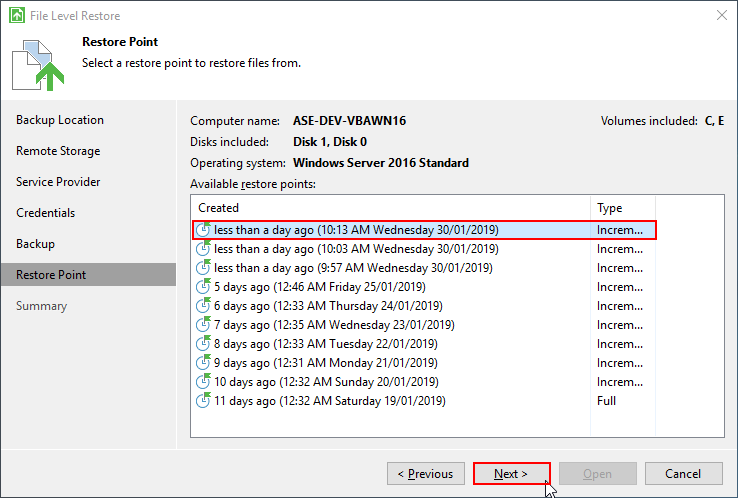Open the Backup Location step
Image resolution: width=738 pixels, height=498 pixels.
(x=60, y=120)
